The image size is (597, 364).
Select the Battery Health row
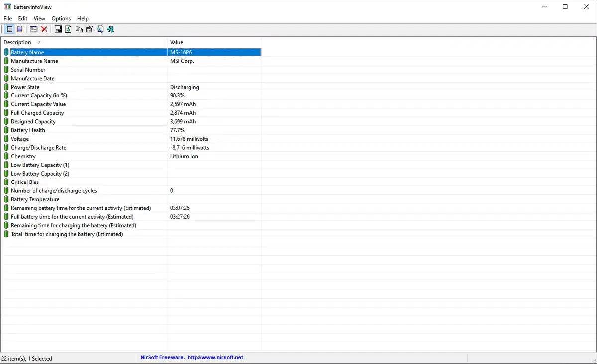(131, 130)
